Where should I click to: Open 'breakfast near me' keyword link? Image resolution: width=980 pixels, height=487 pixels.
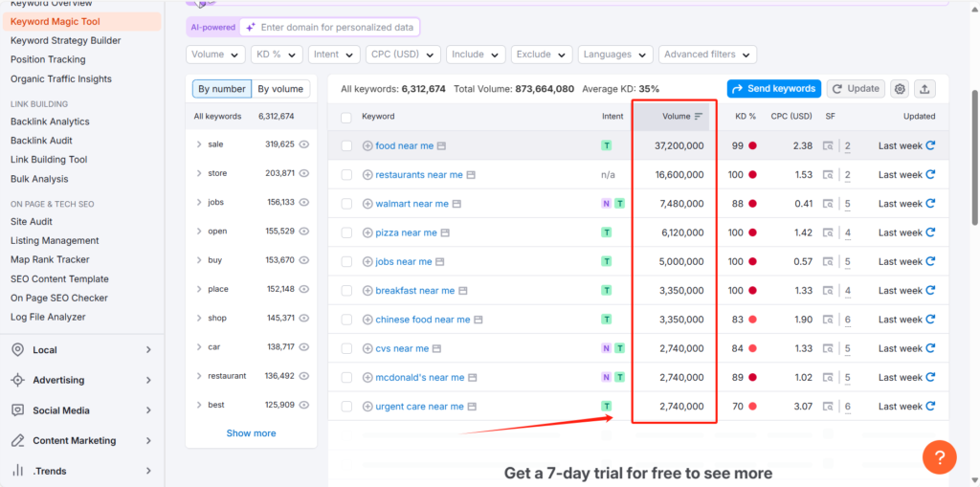[415, 291]
